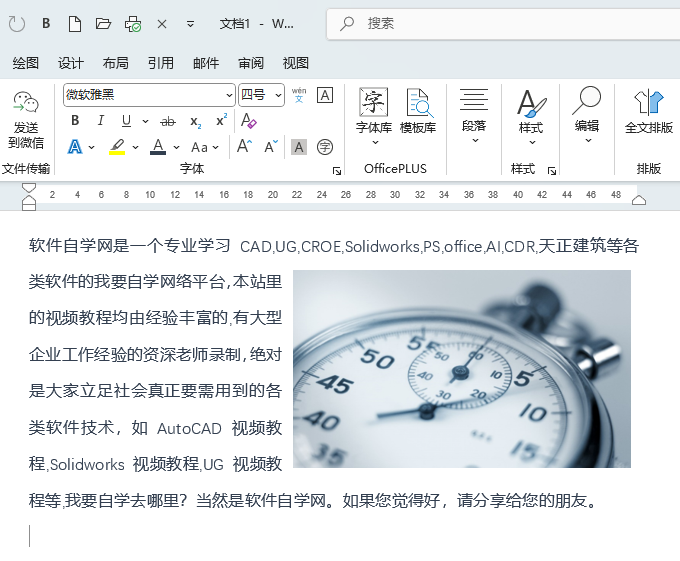The height and width of the screenshot is (561, 680).
Task: Click the first line indent marker on ruler
Action: point(29,188)
